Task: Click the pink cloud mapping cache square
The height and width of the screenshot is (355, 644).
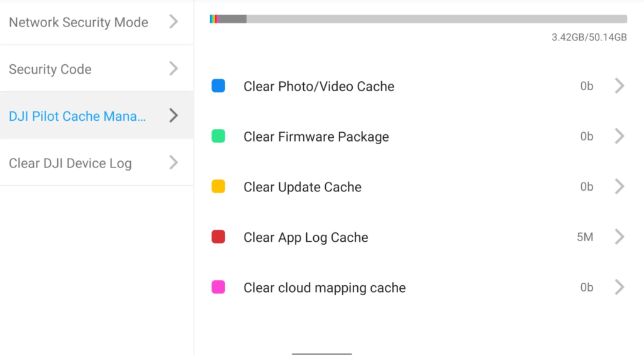Action: 218,287
